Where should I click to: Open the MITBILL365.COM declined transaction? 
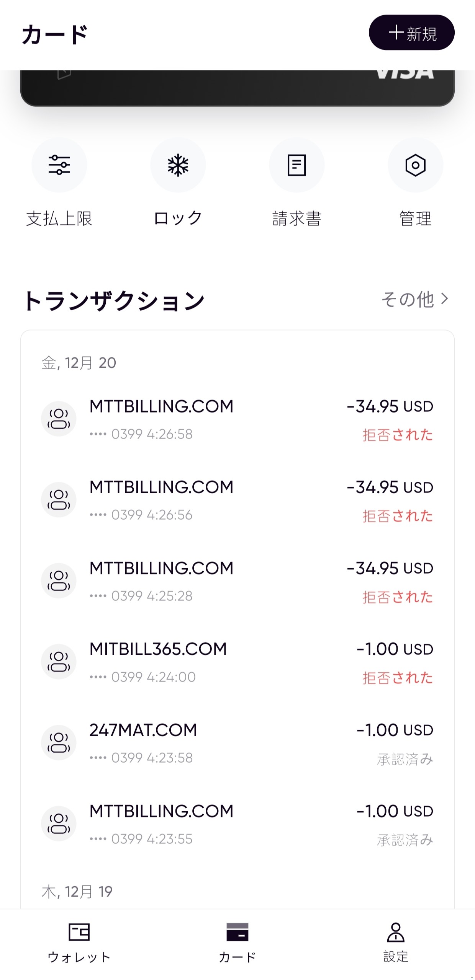[x=237, y=662]
